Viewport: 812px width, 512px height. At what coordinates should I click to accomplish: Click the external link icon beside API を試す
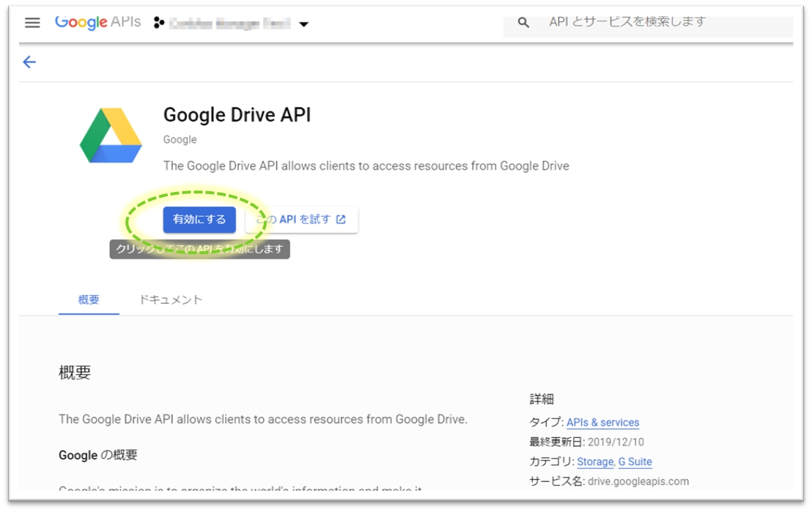pyautogui.click(x=341, y=220)
